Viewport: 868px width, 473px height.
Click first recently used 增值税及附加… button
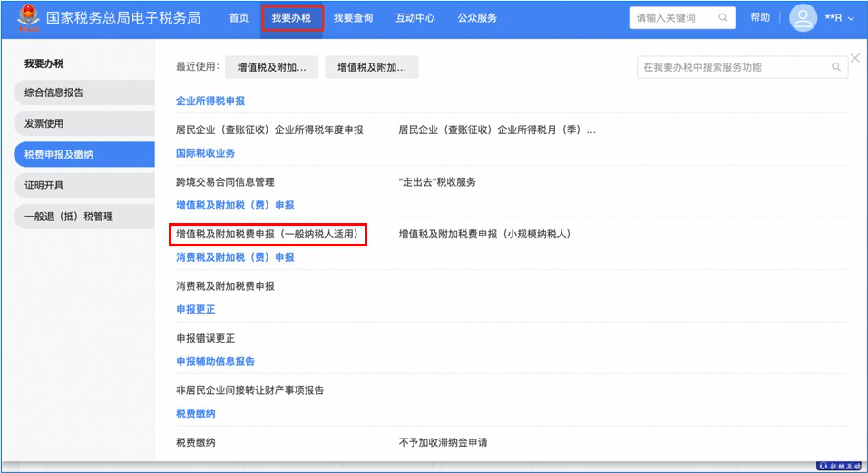[271, 67]
